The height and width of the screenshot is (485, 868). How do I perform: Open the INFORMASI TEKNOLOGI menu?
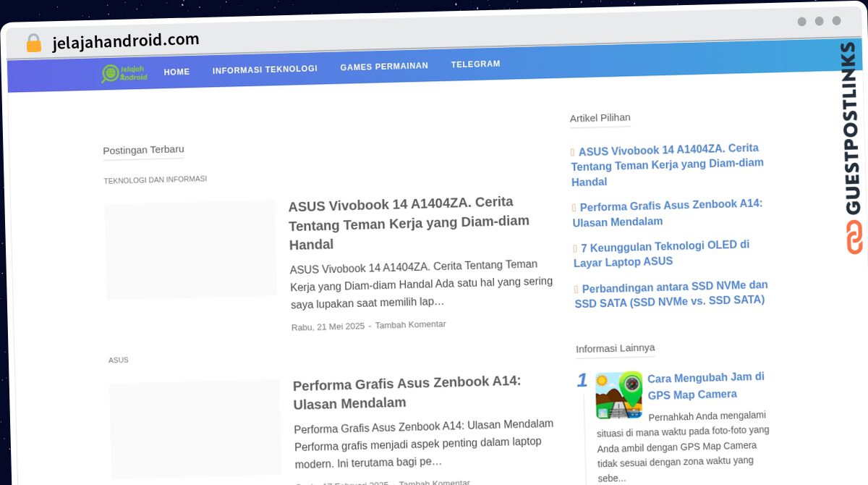(x=265, y=69)
